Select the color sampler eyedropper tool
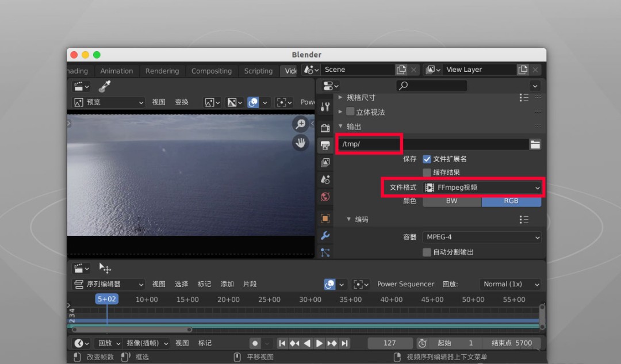 [x=104, y=85]
